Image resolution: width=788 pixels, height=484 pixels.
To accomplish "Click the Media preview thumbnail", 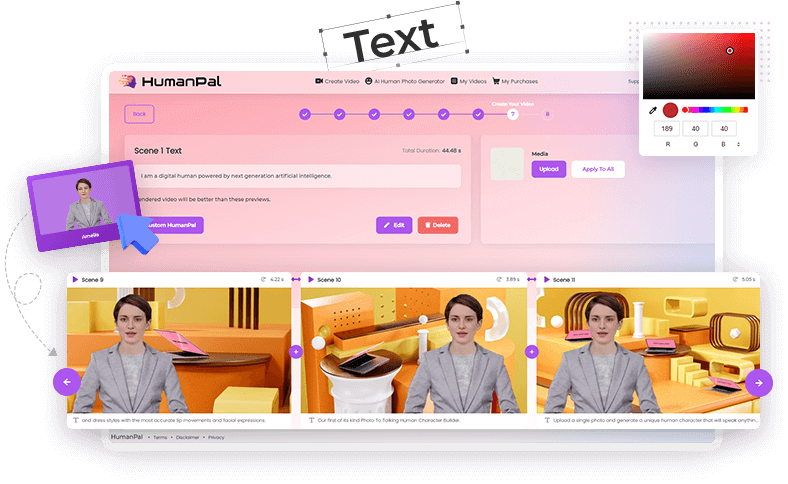I will [x=507, y=164].
